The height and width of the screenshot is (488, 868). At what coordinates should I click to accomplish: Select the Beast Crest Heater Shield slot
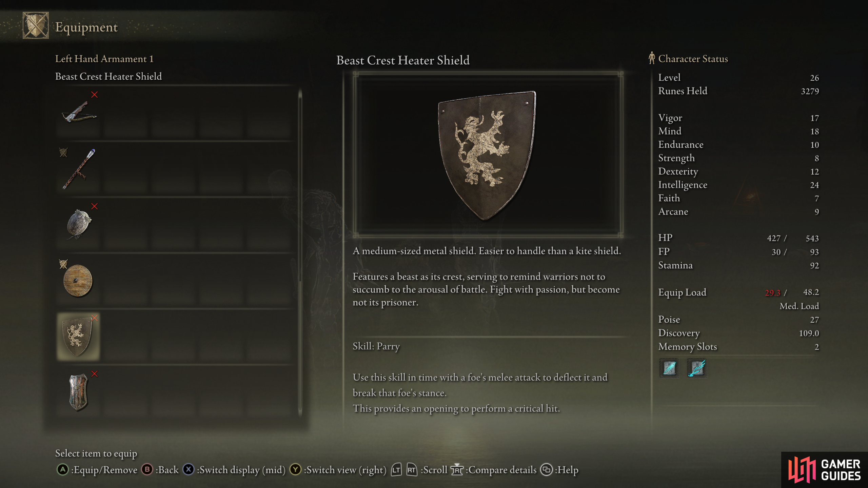pyautogui.click(x=78, y=336)
